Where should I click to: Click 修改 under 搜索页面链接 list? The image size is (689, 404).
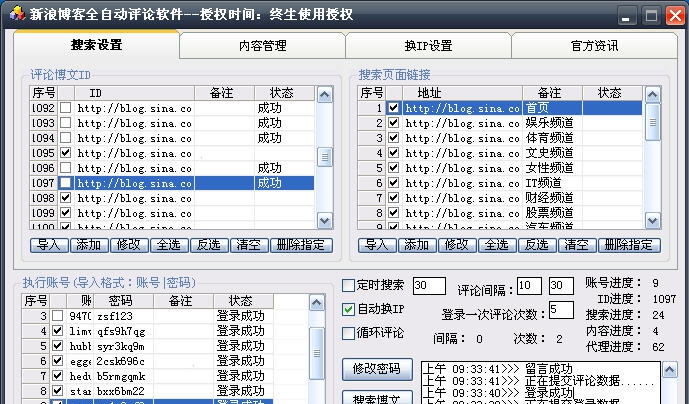point(457,245)
